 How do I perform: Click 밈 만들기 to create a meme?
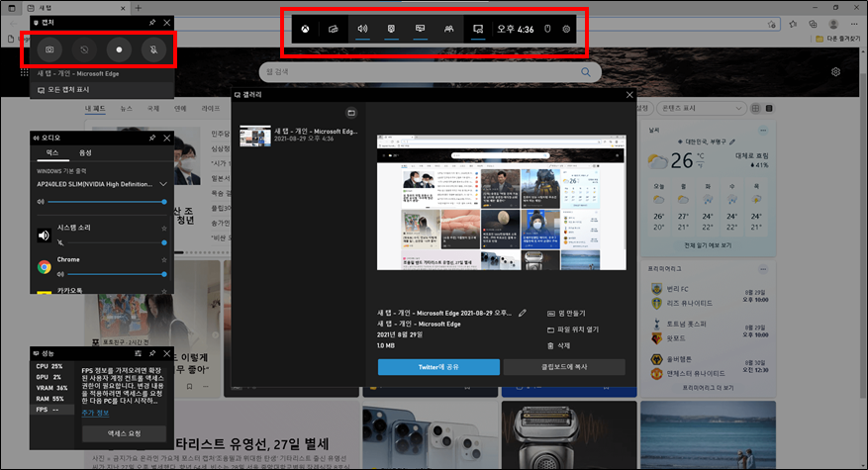566,314
